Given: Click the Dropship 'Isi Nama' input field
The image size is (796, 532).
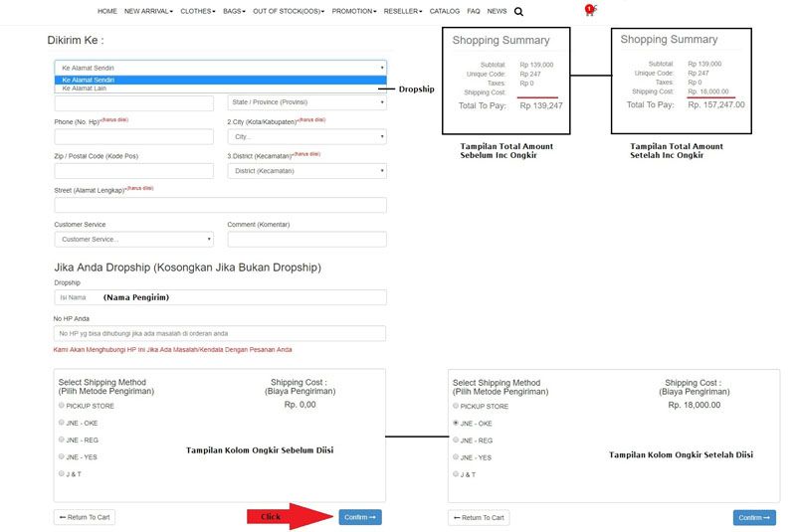Looking at the screenshot, I should (220, 297).
